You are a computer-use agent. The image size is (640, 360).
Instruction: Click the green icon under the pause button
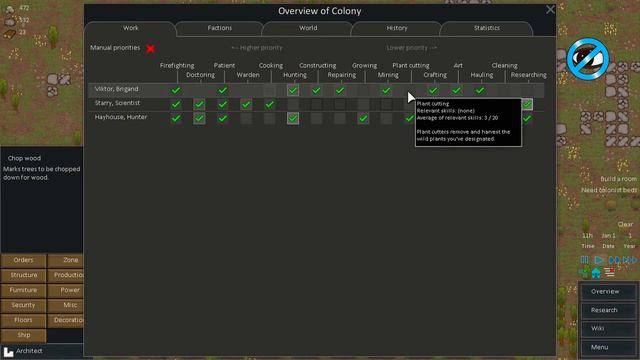[x=584, y=272]
